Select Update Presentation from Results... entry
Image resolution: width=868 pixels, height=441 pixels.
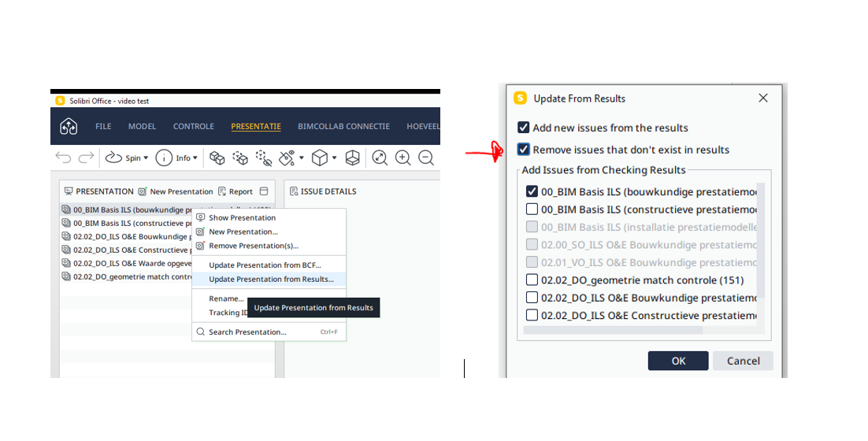point(269,280)
